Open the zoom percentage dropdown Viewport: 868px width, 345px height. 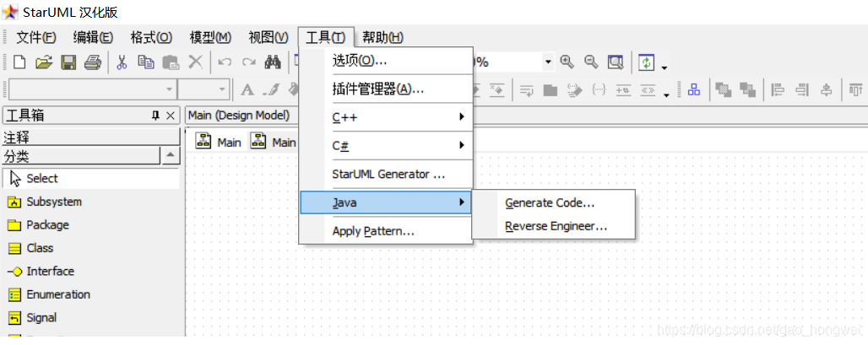[548, 62]
